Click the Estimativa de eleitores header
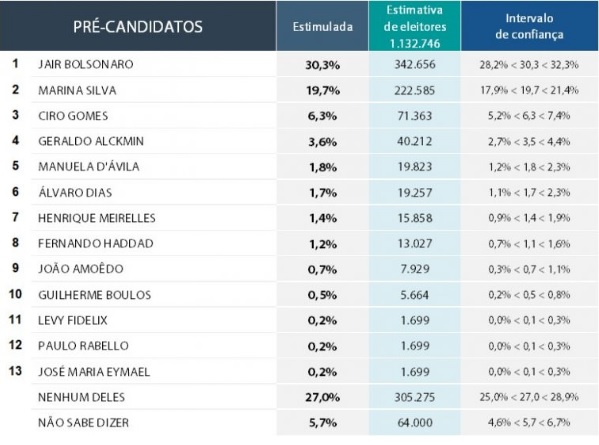 coord(414,27)
